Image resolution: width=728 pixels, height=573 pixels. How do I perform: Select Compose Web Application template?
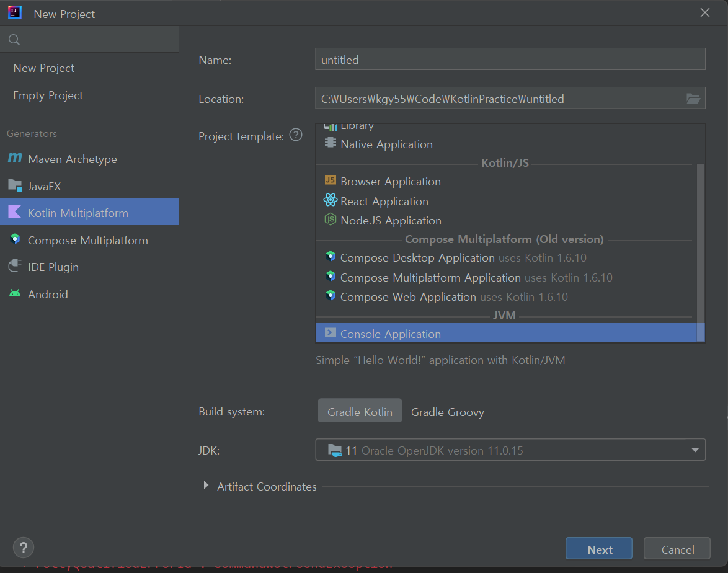[x=506, y=296]
